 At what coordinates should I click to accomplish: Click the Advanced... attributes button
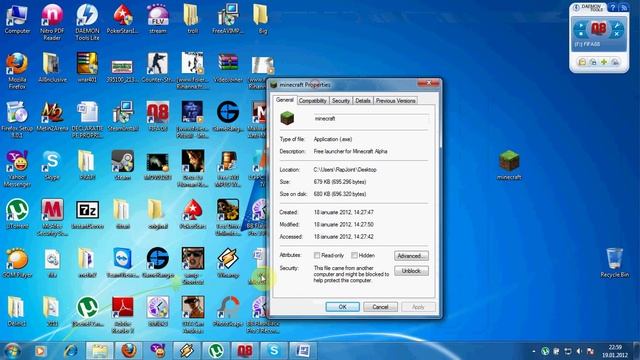point(411,256)
